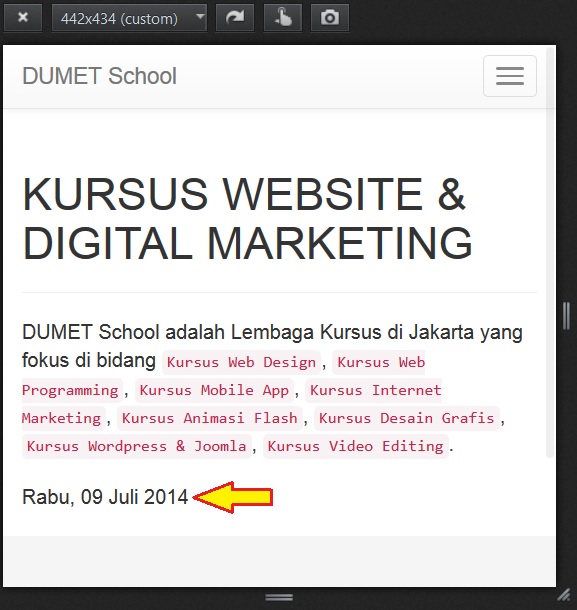Open the hamburger navigation menu

point(510,76)
